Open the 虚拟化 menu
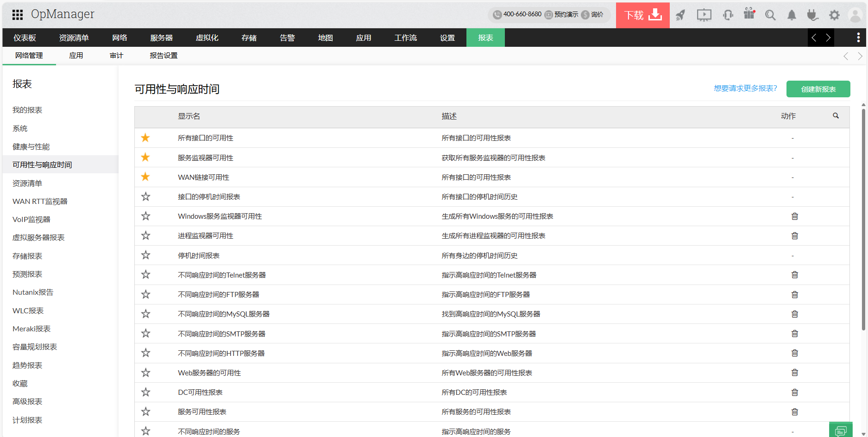The width and height of the screenshot is (868, 437). click(207, 38)
